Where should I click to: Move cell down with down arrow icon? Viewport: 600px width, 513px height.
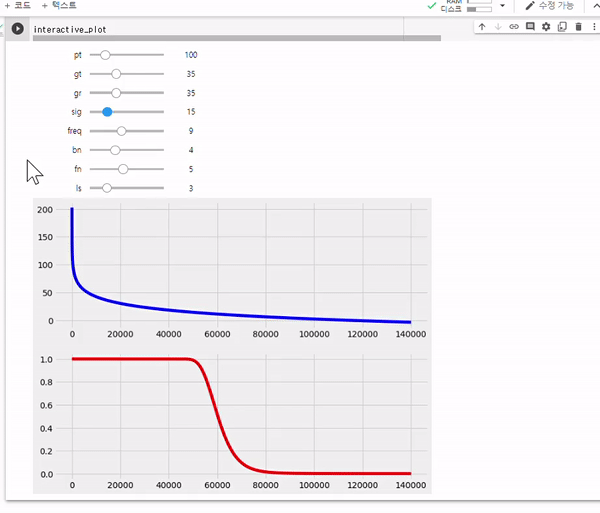point(498,27)
